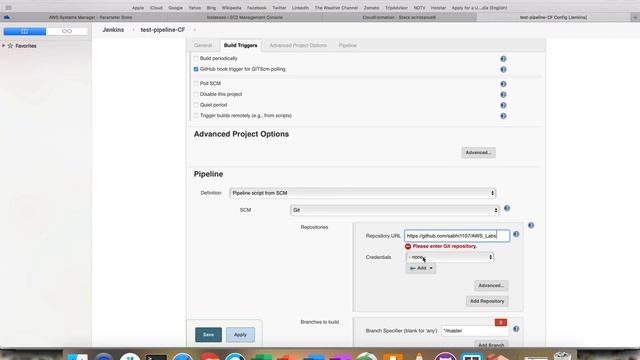Image resolution: width=640 pixels, height=360 pixels.
Task: Click the Pipeline section heading
Action: coord(208,174)
